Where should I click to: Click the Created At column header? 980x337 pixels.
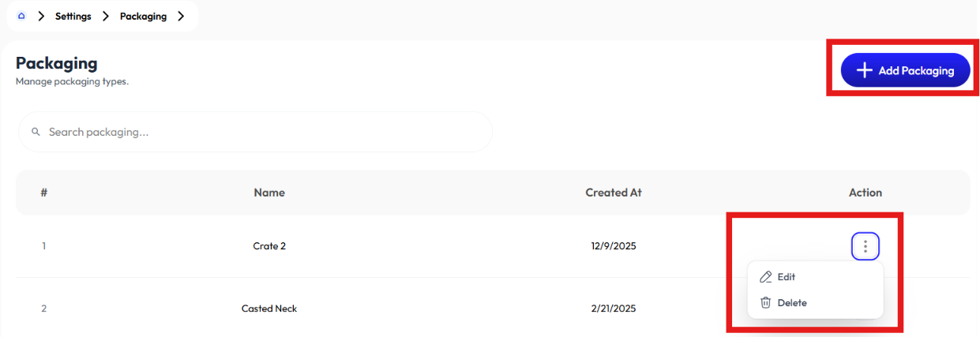point(614,193)
